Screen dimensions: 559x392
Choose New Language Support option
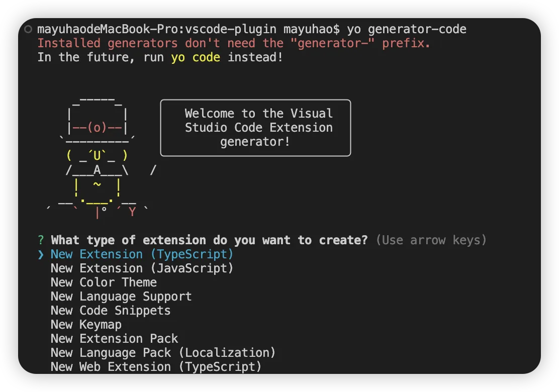(x=121, y=297)
